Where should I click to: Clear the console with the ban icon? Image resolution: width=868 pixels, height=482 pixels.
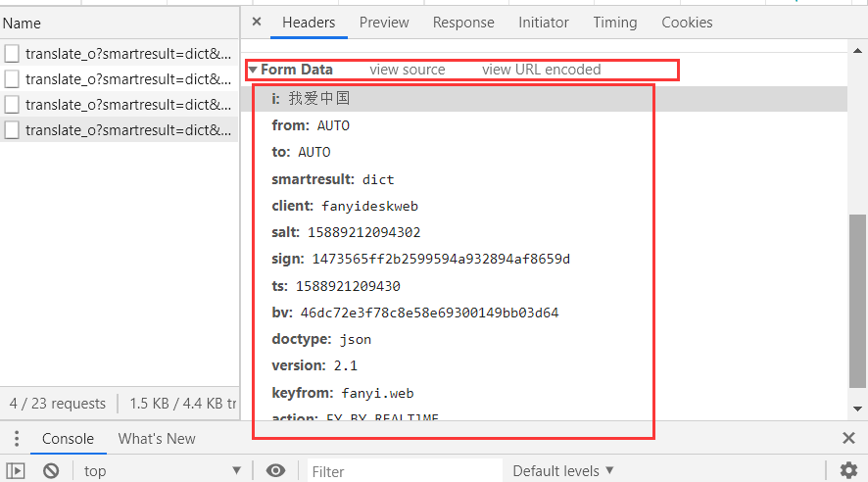[51, 471]
